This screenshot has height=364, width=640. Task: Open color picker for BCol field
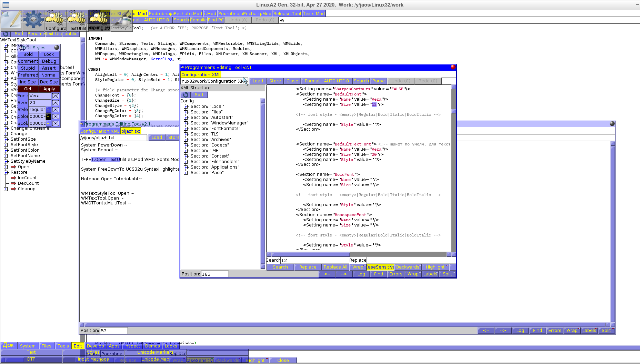(x=48, y=123)
